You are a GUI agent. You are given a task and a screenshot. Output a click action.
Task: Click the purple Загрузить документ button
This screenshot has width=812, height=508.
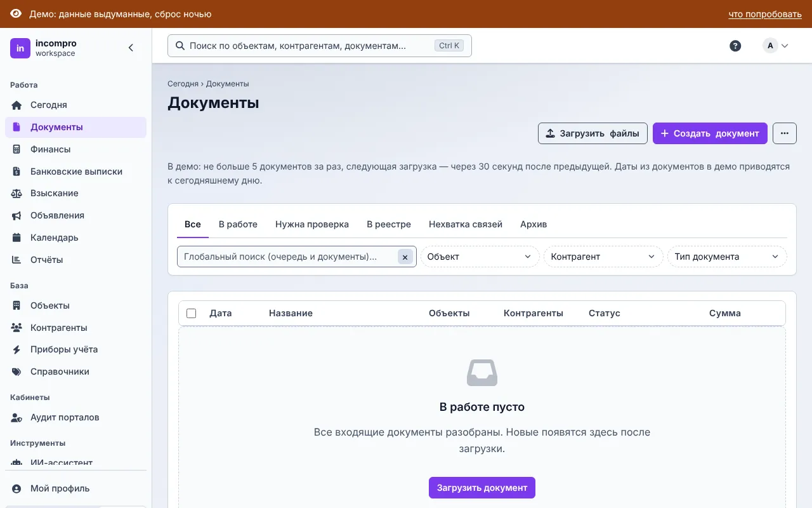pyautogui.click(x=482, y=488)
